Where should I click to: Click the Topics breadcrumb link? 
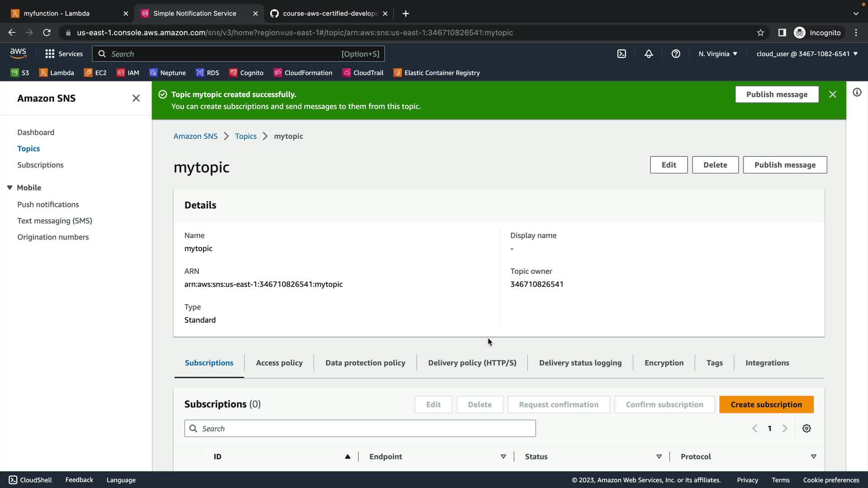point(245,136)
